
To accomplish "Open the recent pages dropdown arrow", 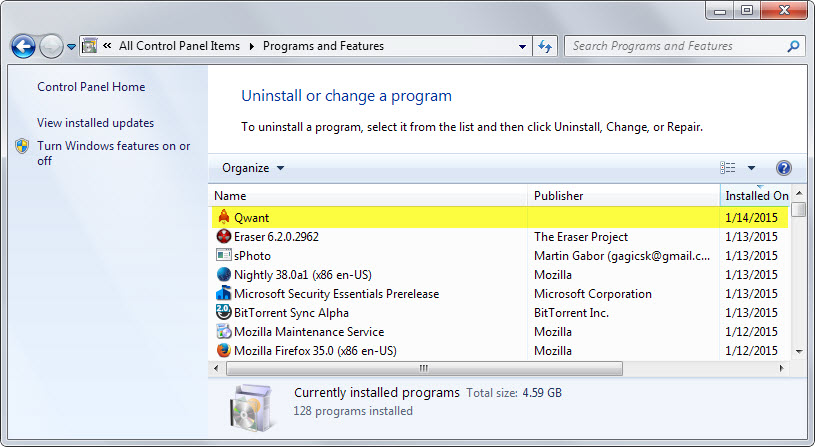I will pyautogui.click(x=71, y=47).
